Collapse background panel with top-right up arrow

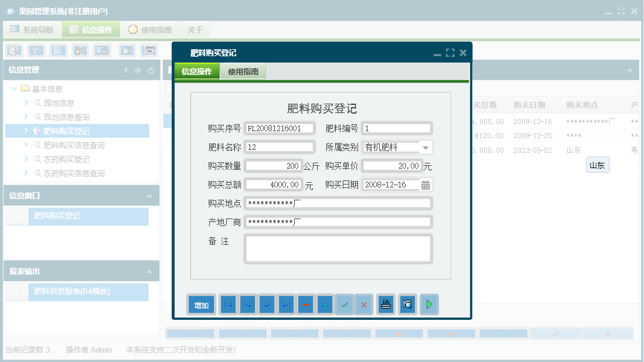point(629,70)
